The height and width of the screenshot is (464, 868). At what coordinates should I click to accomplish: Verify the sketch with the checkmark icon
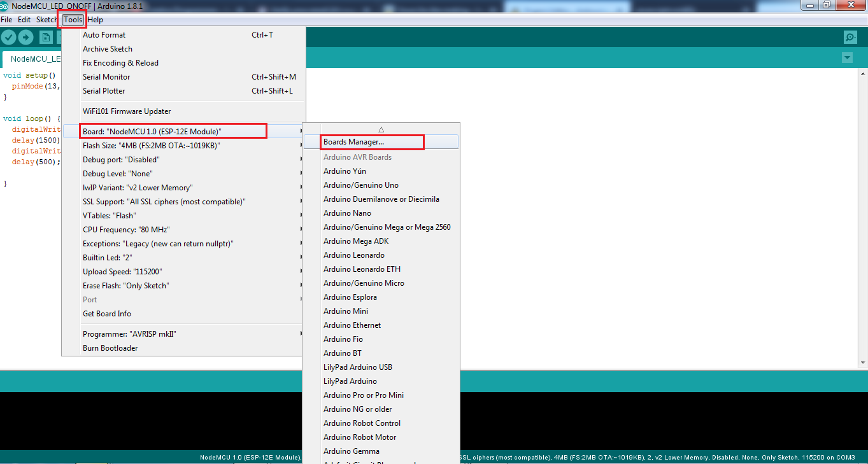(8, 37)
